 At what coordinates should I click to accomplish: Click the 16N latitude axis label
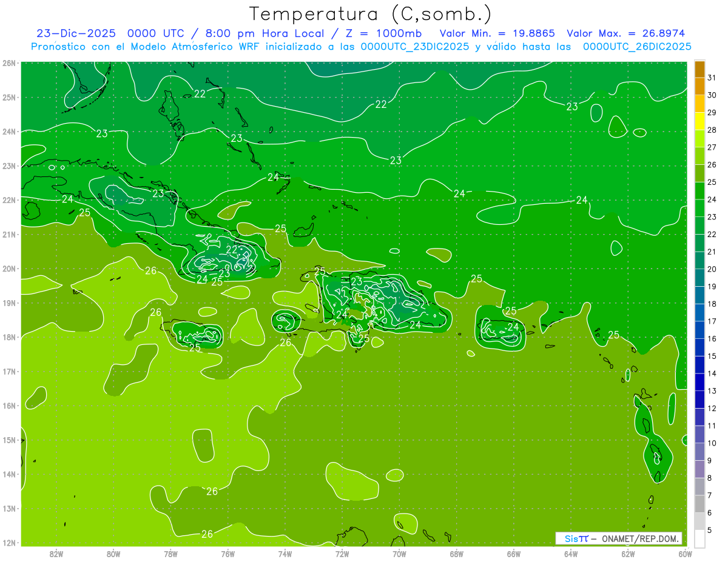(x=9, y=406)
